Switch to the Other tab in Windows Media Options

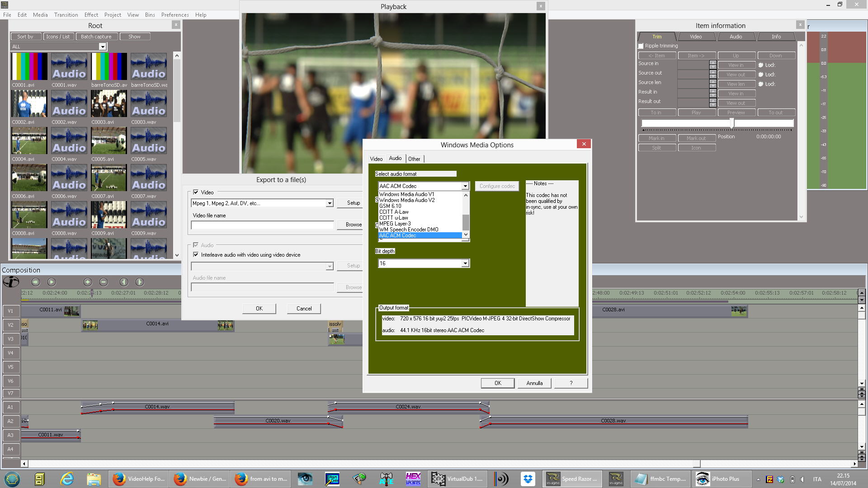tap(414, 159)
